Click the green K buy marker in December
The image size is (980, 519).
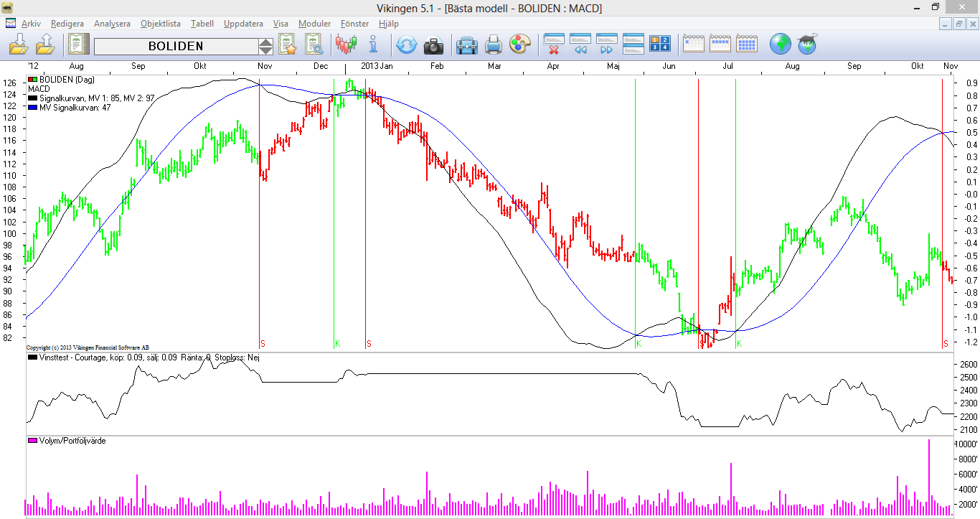337,344
